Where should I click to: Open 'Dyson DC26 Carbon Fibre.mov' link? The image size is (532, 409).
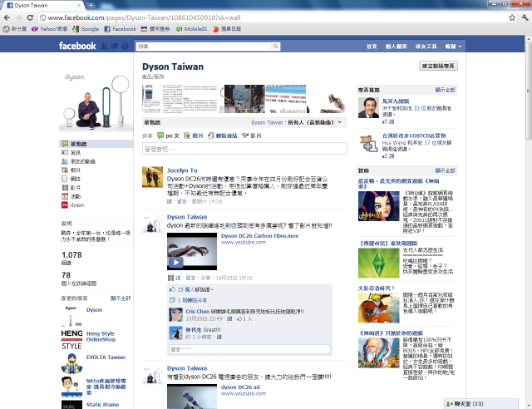tap(259, 236)
